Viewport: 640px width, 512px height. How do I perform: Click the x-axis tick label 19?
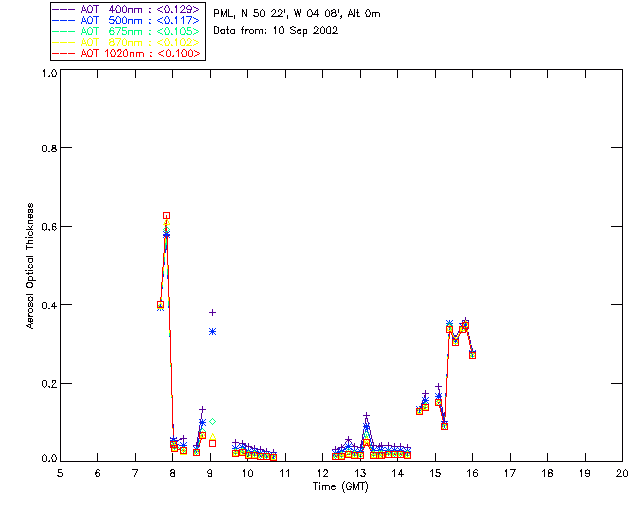585,473
